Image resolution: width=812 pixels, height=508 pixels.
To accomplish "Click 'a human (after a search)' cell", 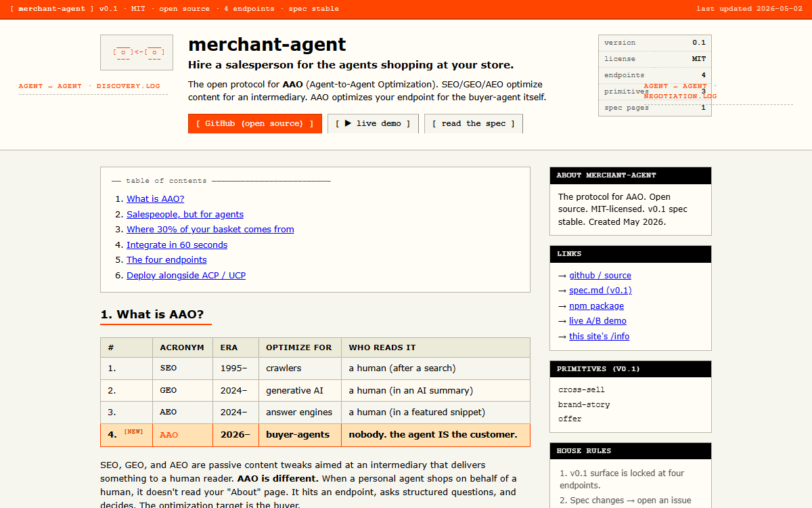I will click(436, 368).
